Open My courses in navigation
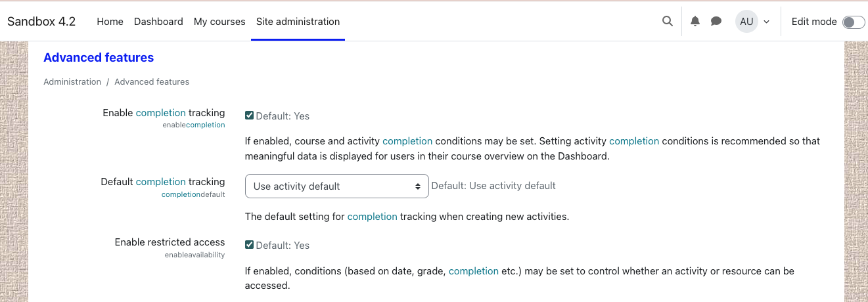868x302 pixels. coord(219,21)
